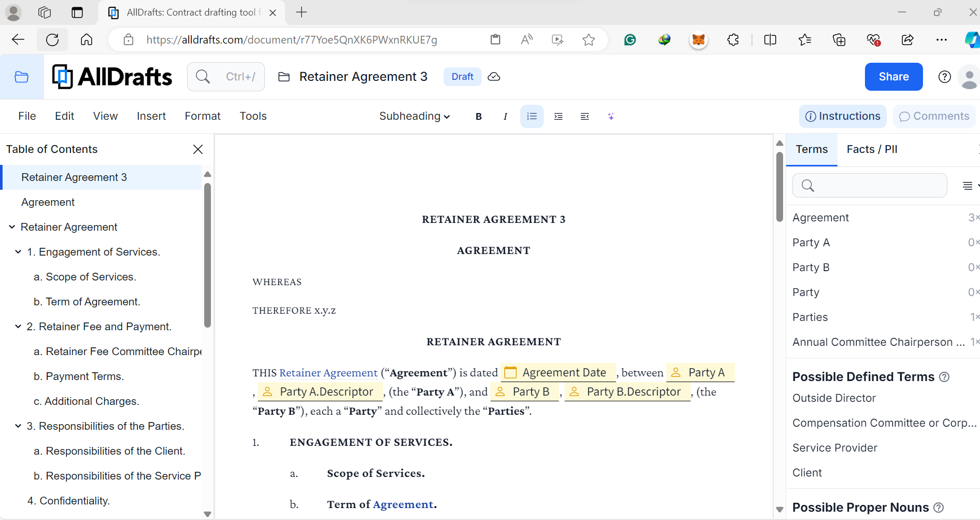Go to browser home page
This screenshot has width=980, height=520.
[87, 40]
